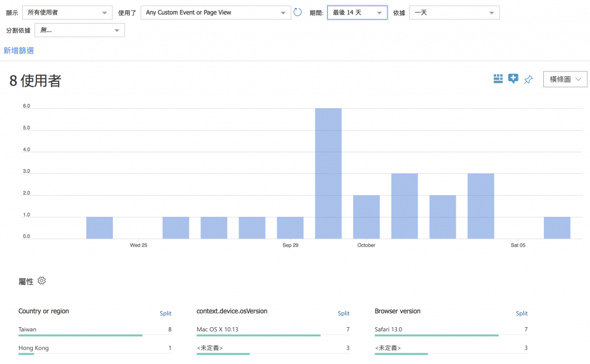Click the Browser version heading

[x=398, y=311]
